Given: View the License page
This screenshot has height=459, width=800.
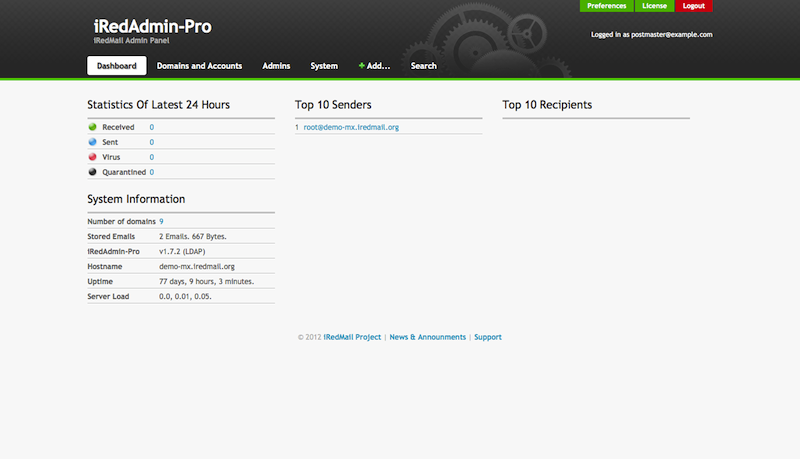Looking at the screenshot, I should tap(654, 6).
